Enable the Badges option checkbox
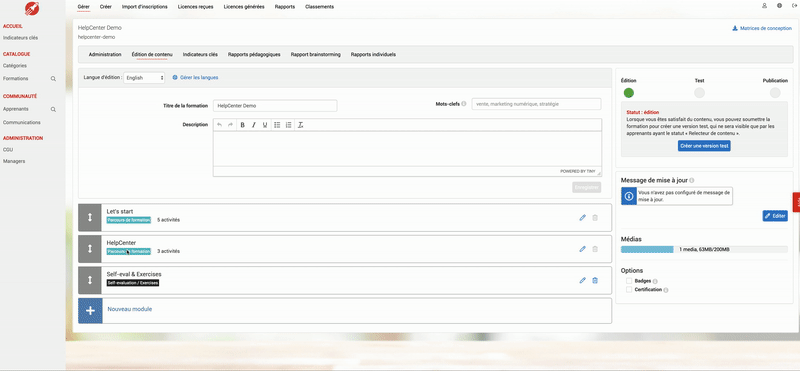Screen dimensions: 800x371 629,281
